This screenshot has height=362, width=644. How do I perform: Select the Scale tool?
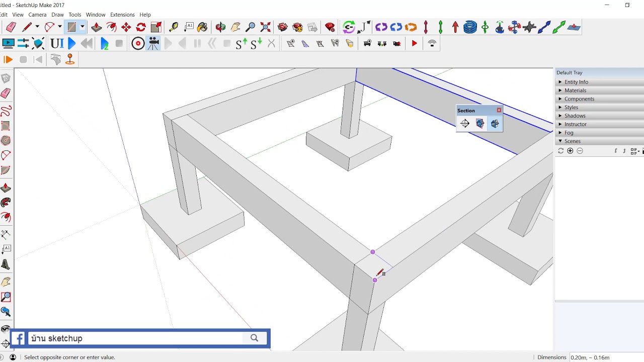pos(156,27)
